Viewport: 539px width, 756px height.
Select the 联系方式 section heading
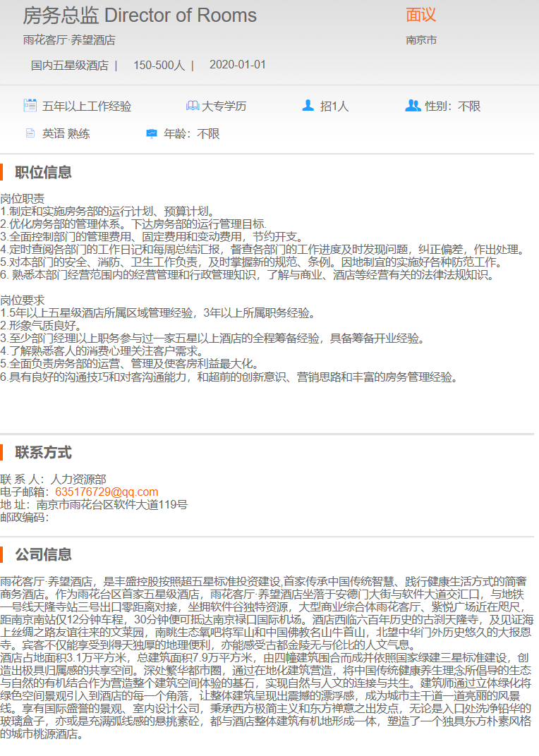[x=44, y=452]
